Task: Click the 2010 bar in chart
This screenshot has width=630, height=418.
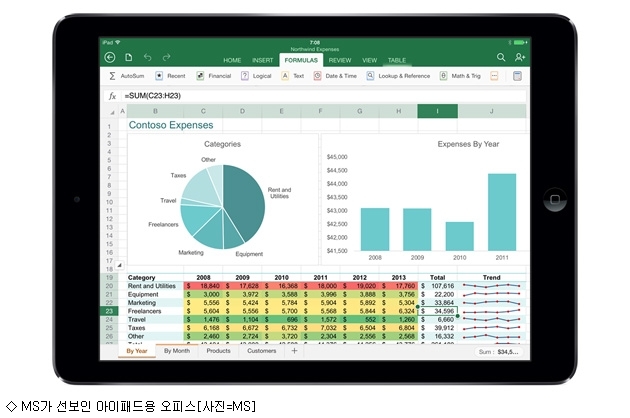Action: [460, 236]
